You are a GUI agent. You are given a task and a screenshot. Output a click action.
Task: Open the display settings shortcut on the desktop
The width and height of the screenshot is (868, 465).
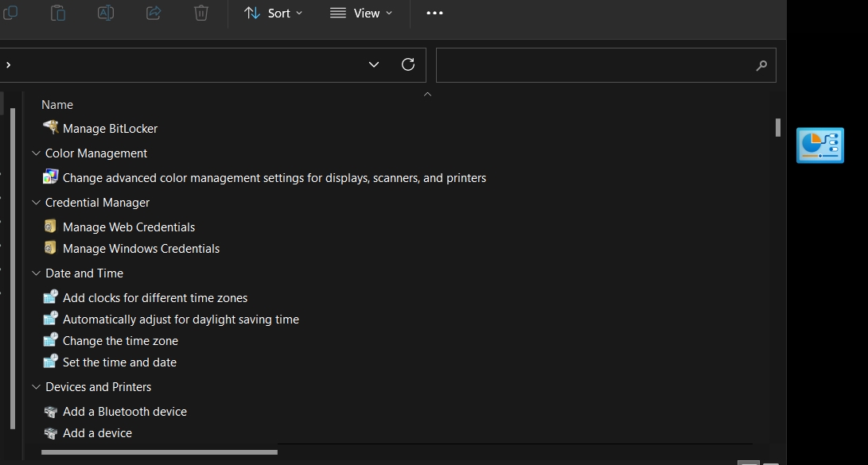[x=819, y=145]
